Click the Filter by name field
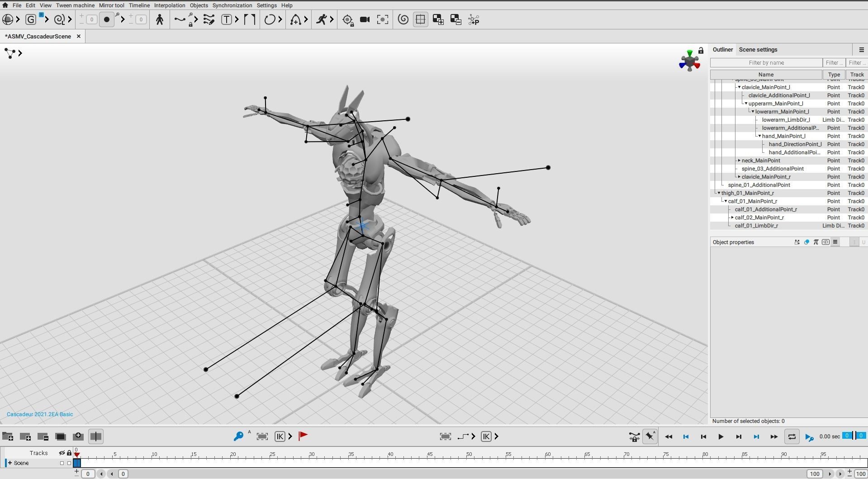868x479 pixels. pos(766,63)
